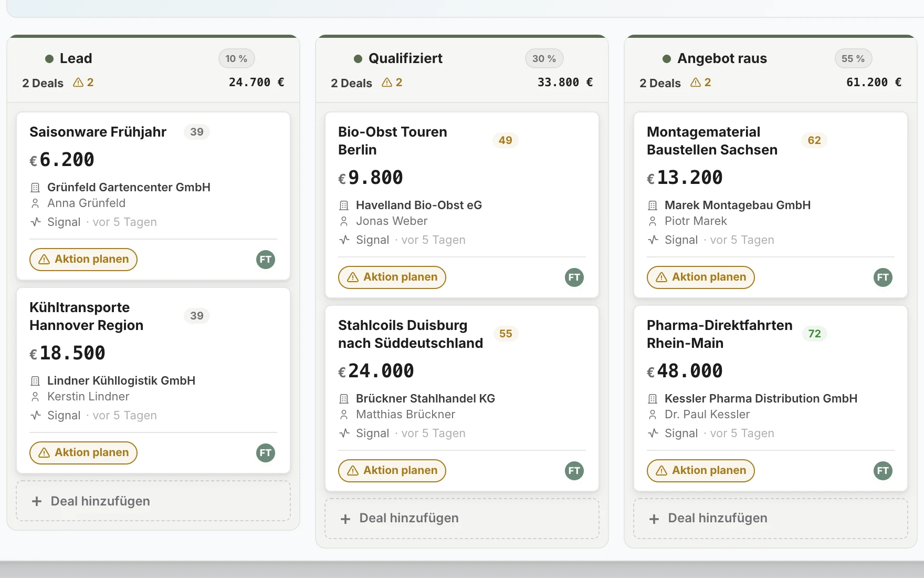Click company name Kessler Pharma Distribution GmbH
The height and width of the screenshot is (578, 924).
coord(761,399)
